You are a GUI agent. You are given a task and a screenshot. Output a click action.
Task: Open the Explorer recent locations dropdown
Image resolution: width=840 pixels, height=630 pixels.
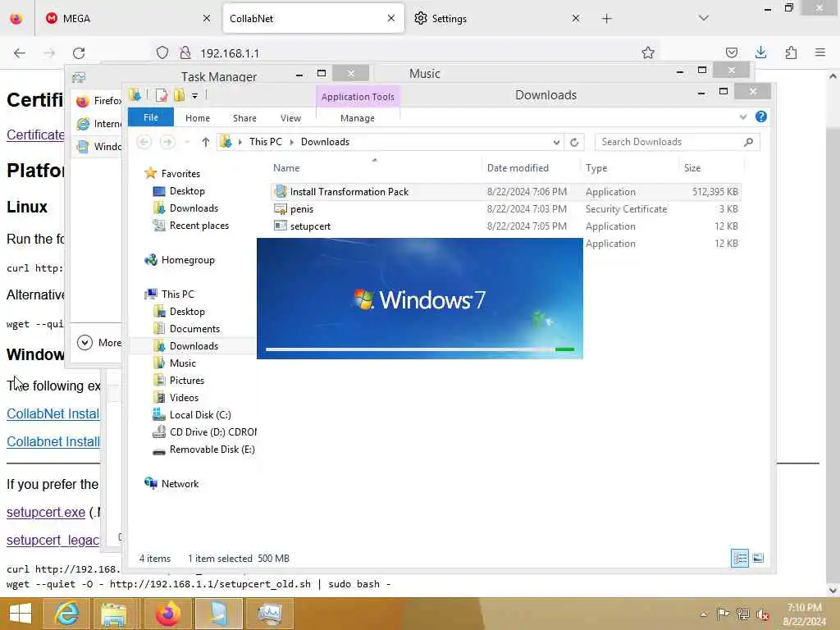187,142
